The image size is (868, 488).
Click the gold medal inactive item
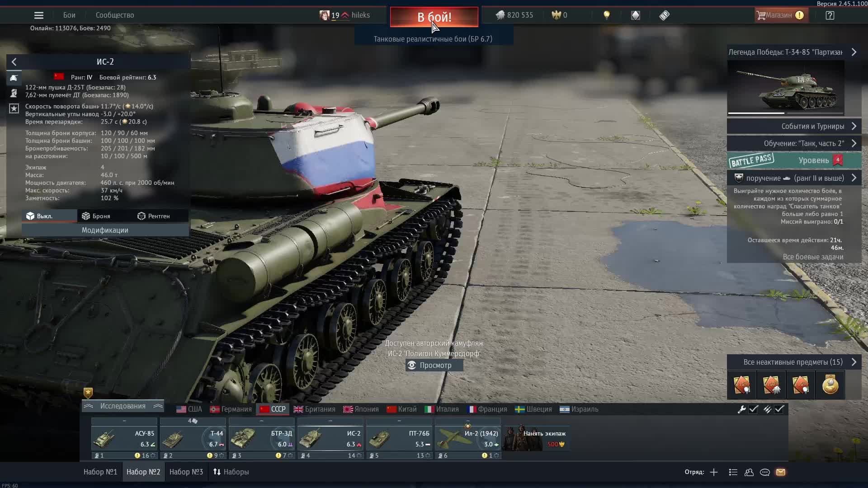(830, 385)
